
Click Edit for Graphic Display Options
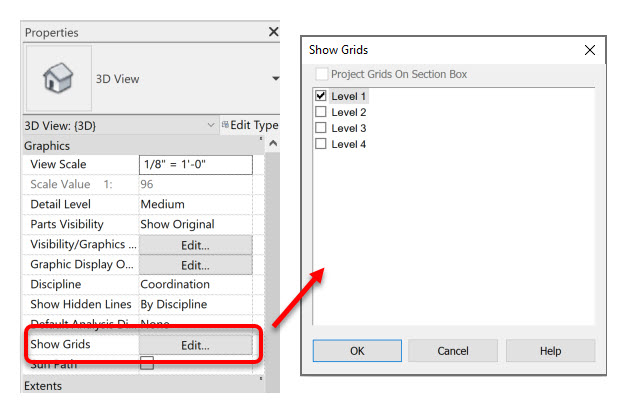tap(196, 265)
